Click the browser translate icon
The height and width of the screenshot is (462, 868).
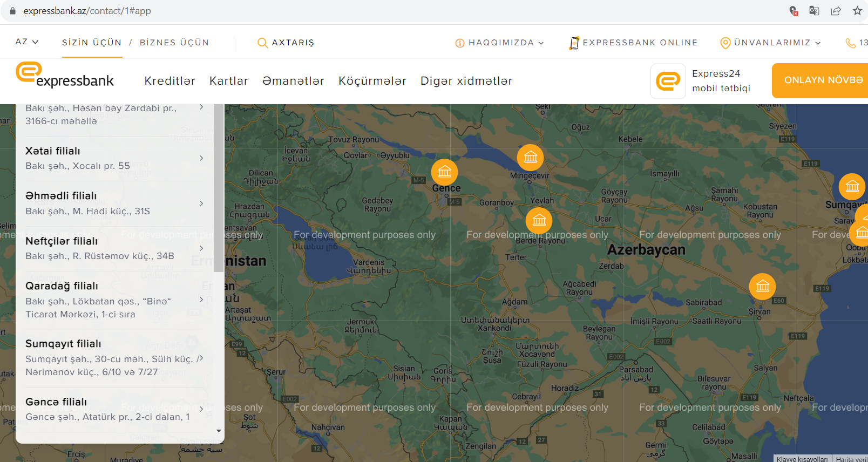click(x=814, y=11)
